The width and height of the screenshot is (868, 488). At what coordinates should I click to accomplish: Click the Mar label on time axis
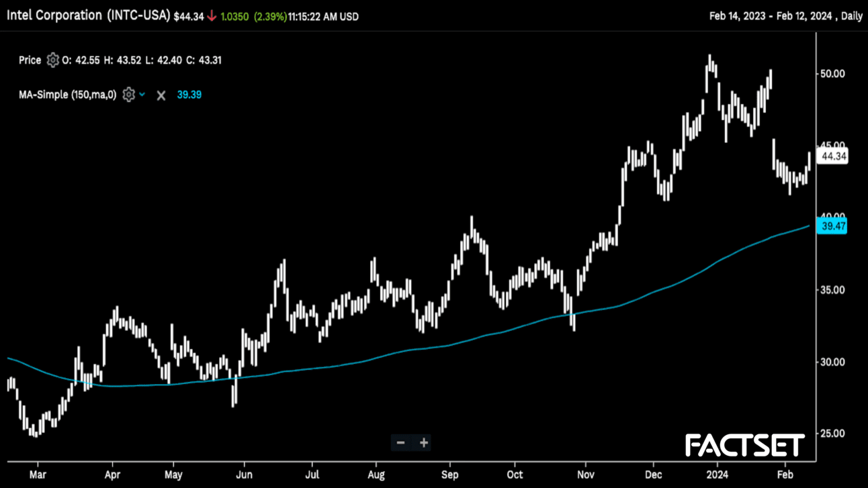(x=38, y=475)
